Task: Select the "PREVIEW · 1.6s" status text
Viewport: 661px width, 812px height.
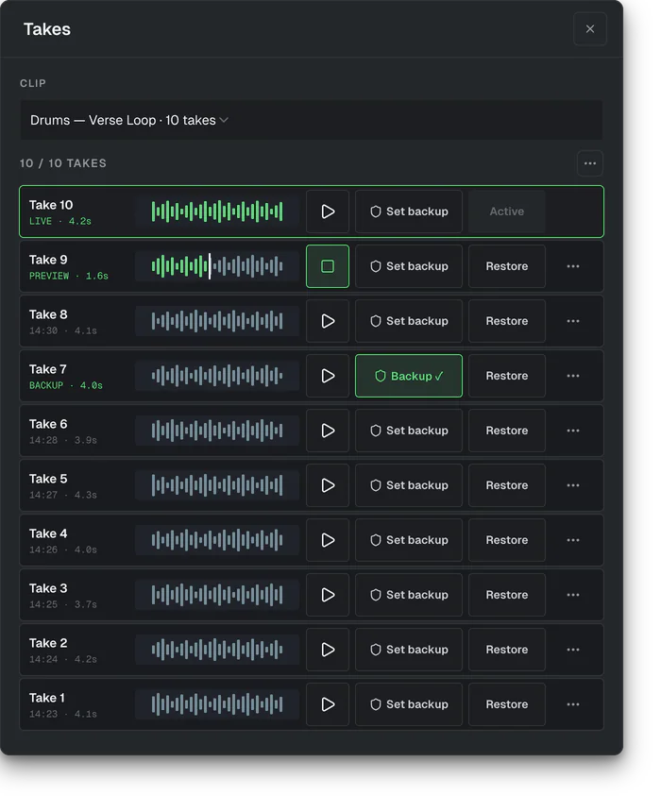Action: tap(68, 276)
